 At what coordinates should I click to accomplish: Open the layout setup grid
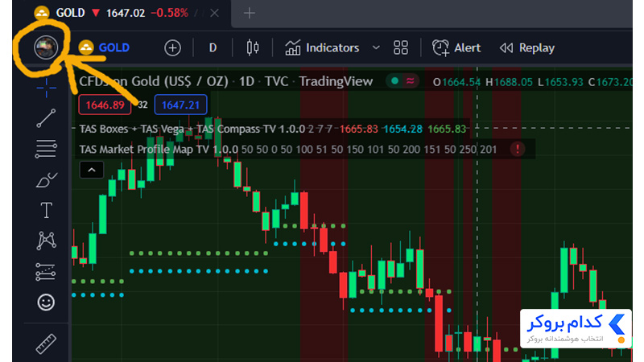tap(400, 47)
